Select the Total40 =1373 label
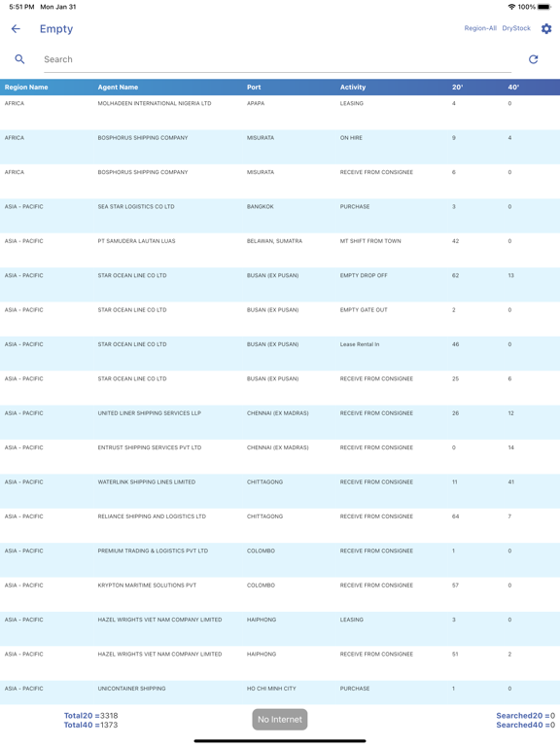 pos(91,725)
